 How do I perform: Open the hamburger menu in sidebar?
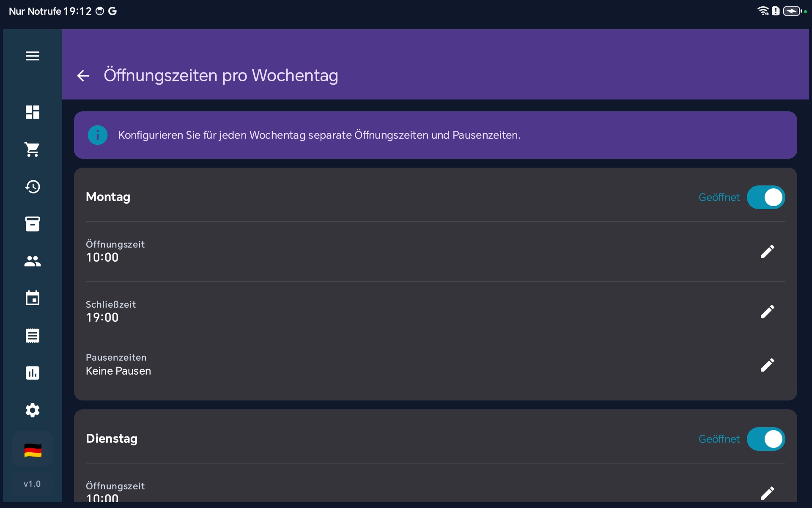tap(33, 56)
